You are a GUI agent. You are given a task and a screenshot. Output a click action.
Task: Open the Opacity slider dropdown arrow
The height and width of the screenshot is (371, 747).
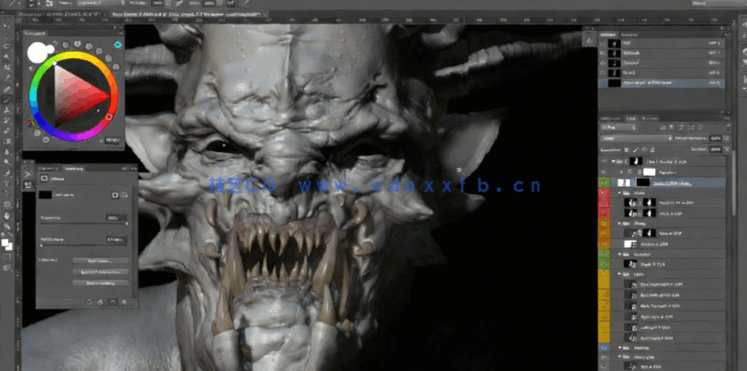pos(727,139)
